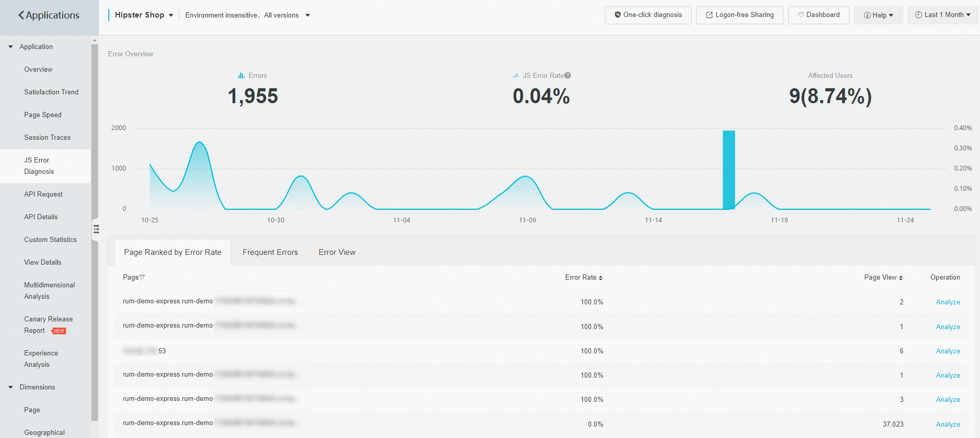
Task: Click the Page column filter icon
Action: point(142,278)
